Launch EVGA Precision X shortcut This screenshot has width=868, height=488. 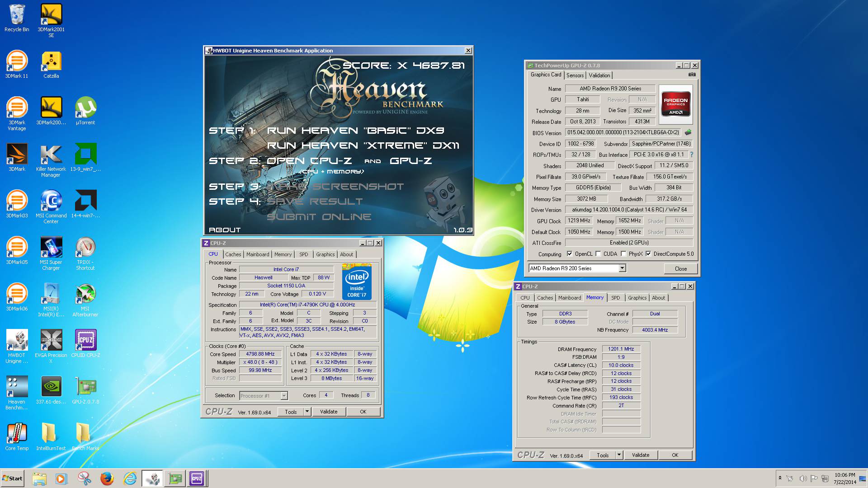[51, 347]
